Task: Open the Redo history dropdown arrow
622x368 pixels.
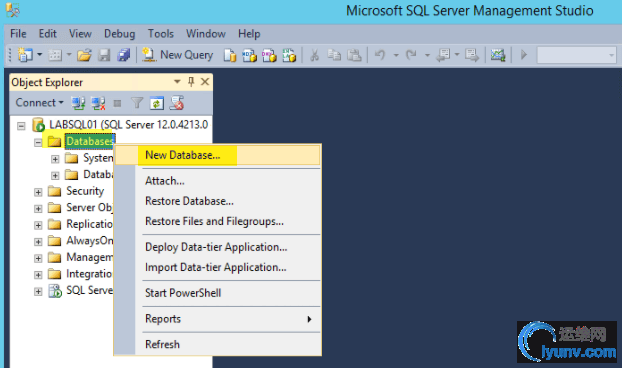Action: (427, 55)
